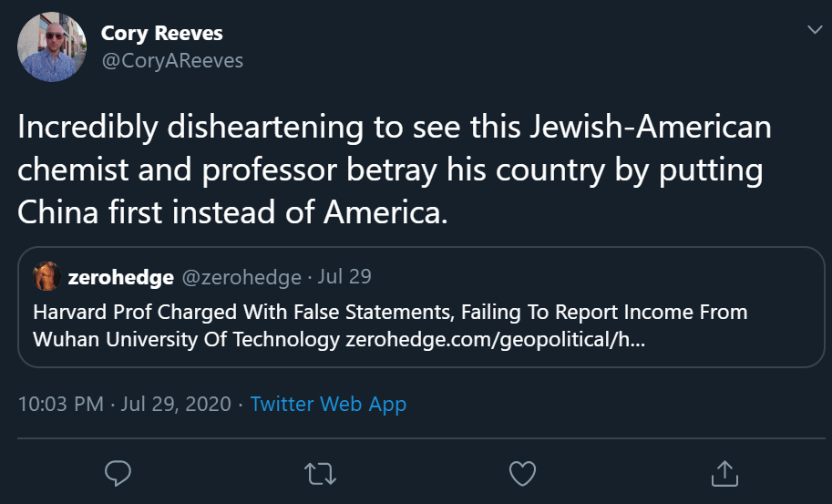
Task: Retweet this tweet using the retweet icon
Action: [320, 472]
